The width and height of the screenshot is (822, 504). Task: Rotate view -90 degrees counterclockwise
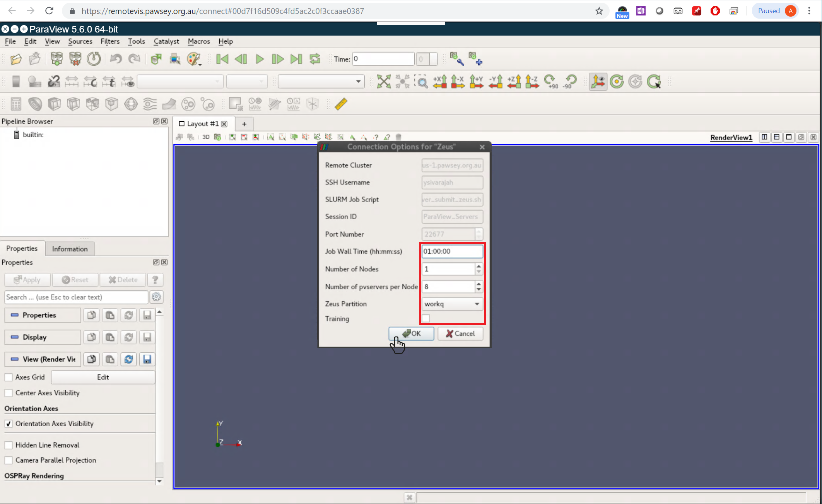570,82
